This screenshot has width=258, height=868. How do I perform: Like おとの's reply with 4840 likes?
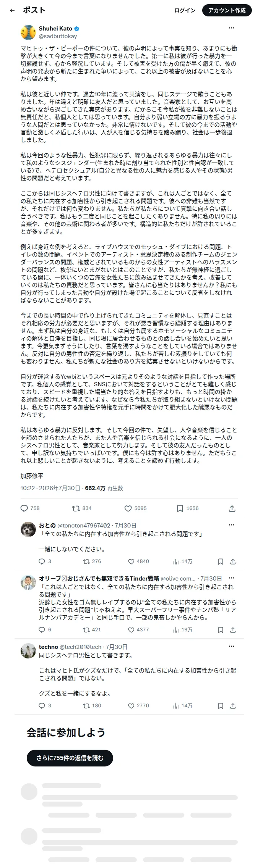point(138,561)
